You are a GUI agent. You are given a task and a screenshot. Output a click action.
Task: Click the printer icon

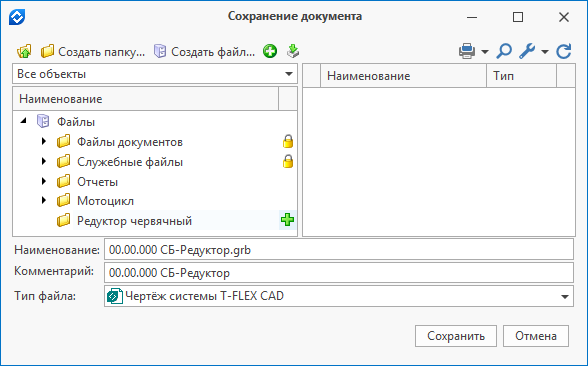click(467, 51)
